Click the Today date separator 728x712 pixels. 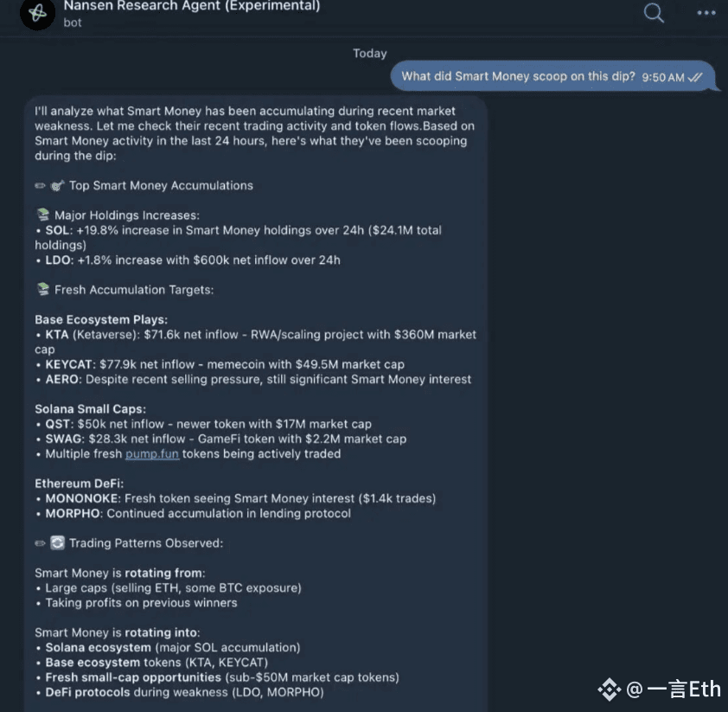coord(369,54)
